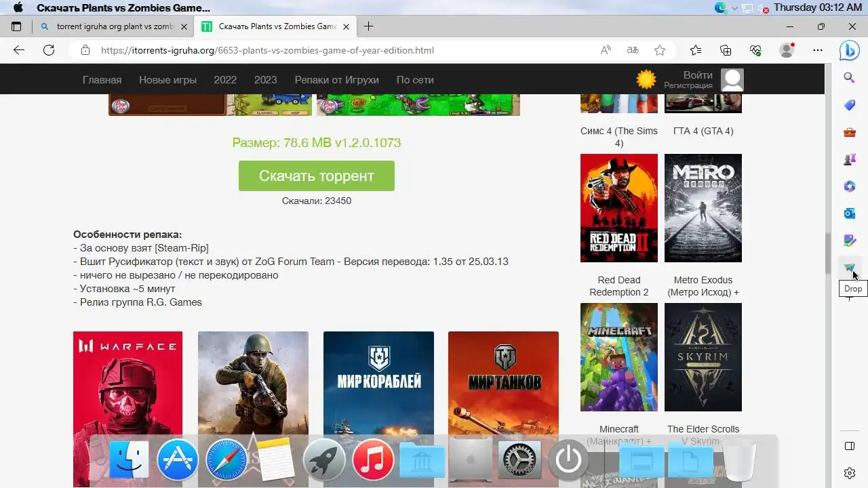Click the address bar URL field
The image size is (868, 488).
click(x=339, y=50)
